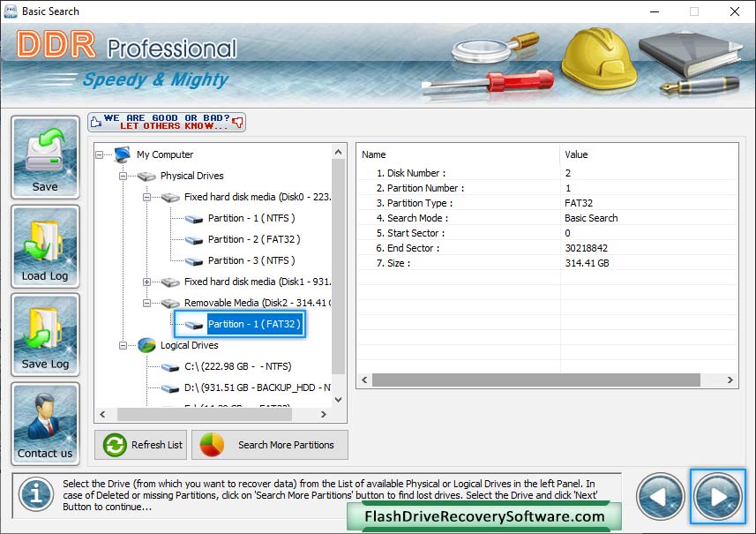756x534 pixels.
Task: Click the Basic Search window title icon
Action: pos(10,11)
